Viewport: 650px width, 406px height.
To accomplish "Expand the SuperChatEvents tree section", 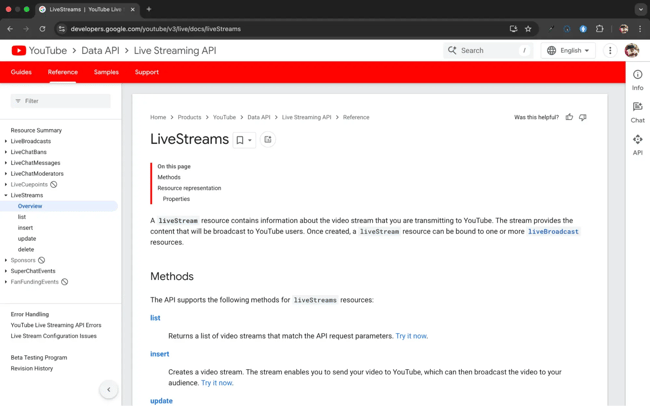I will tap(6, 271).
